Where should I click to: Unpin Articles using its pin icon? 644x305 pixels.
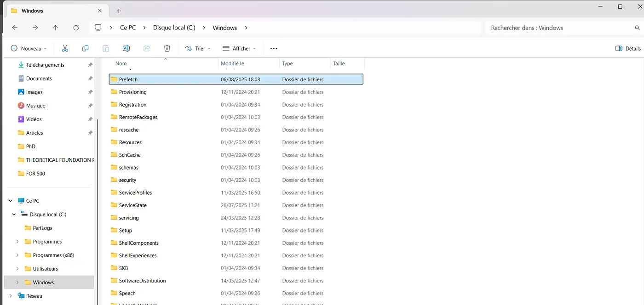coord(90,133)
